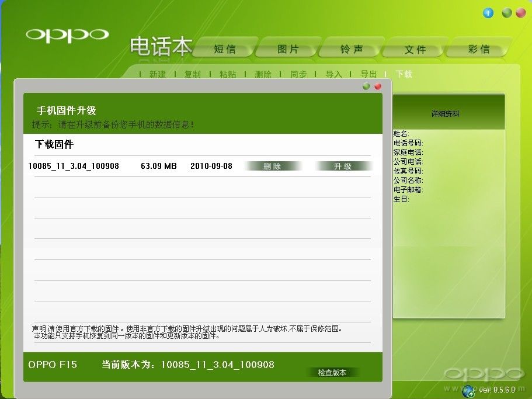Viewport: 532px width, 399px height.
Task: Click the 公司名称 field label
Action: (x=408, y=180)
